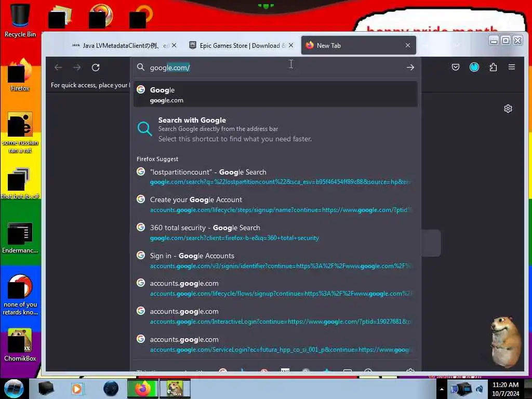Viewport: 532px width, 399px height.
Task: Open the Firefox desktop shortcut
Action: [x=20, y=75]
